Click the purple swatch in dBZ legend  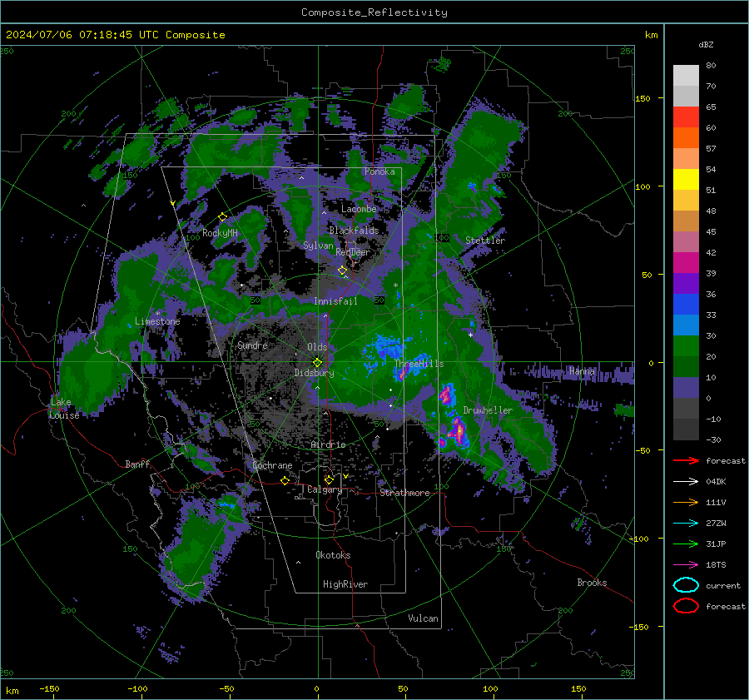coord(686,283)
